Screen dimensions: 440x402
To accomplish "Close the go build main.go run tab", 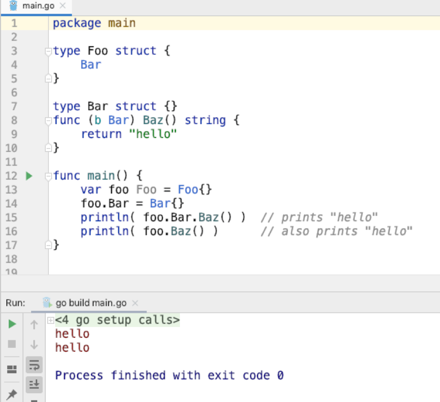I will click(135, 303).
